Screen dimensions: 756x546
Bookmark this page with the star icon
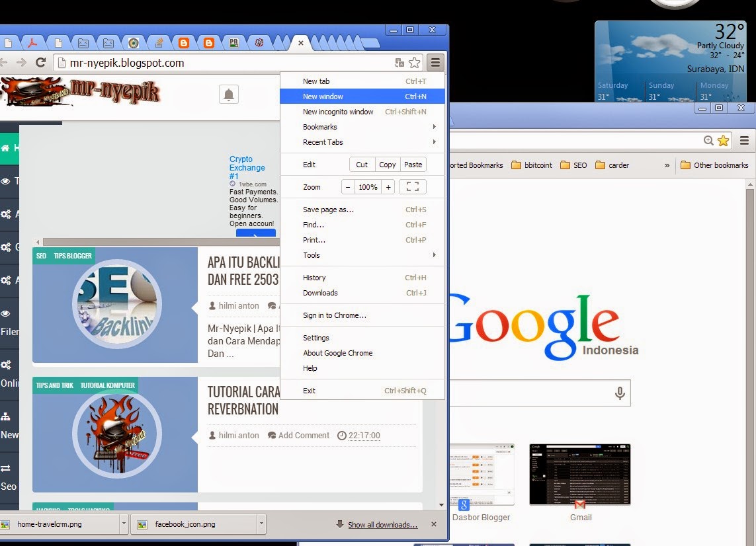click(415, 63)
